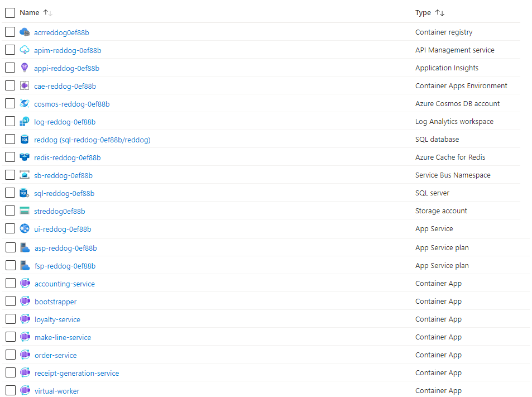Screen dimensions: 532x397
Task: Open the cae-reddog-0ef88b environment link
Action: tap(65, 86)
